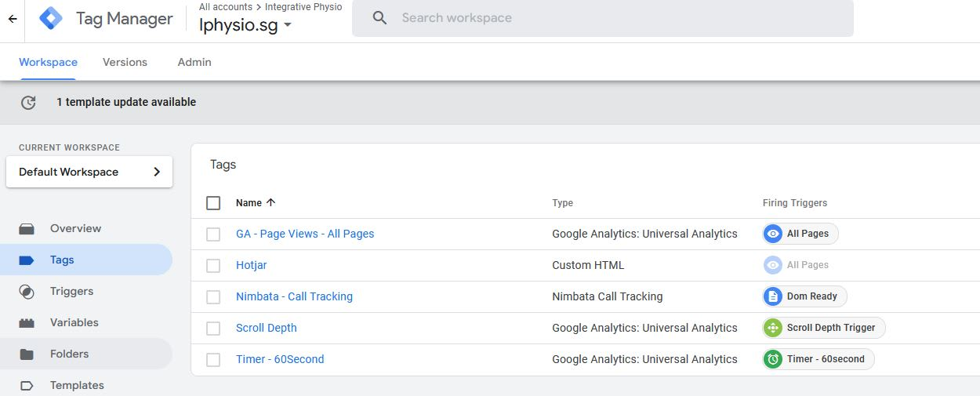980x396 pixels.
Task: Open the Timer - 60Second tag
Action: pos(280,359)
